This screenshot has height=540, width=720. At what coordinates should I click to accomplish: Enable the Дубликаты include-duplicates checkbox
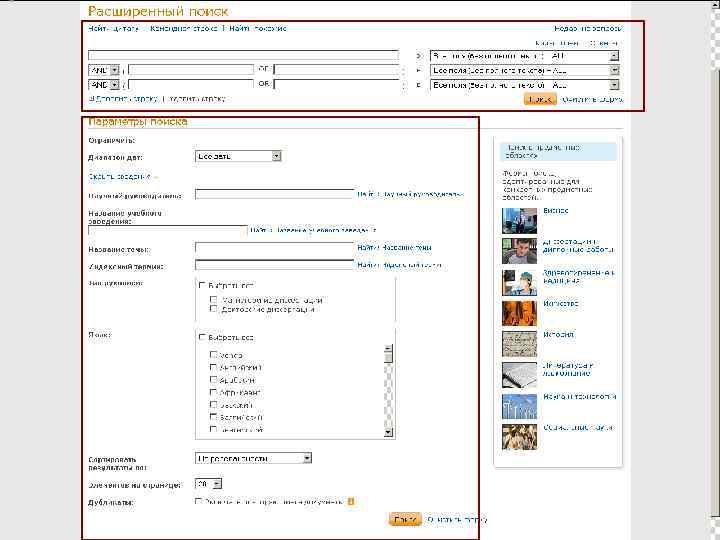pyautogui.click(x=199, y=501)
